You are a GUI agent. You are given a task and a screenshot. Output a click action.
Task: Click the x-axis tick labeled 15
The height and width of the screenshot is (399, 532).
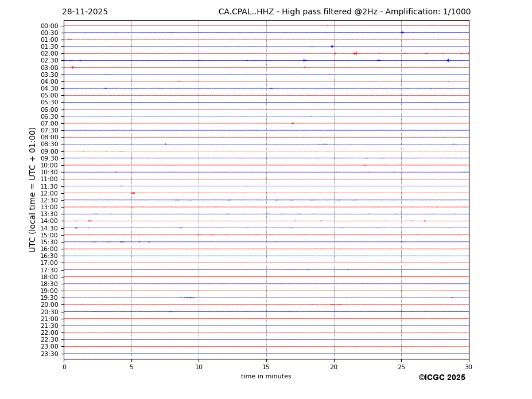[266, 367]
